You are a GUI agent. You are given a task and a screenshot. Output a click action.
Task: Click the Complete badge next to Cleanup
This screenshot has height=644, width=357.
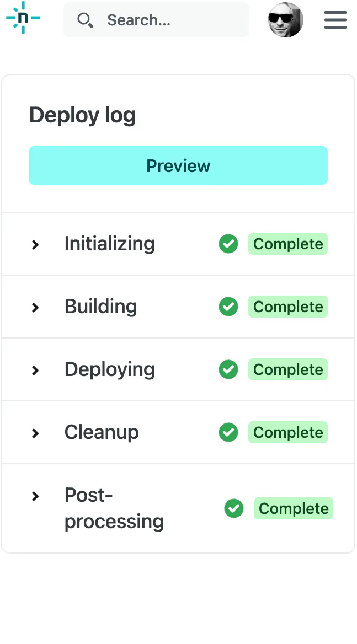tap(287, 432)
